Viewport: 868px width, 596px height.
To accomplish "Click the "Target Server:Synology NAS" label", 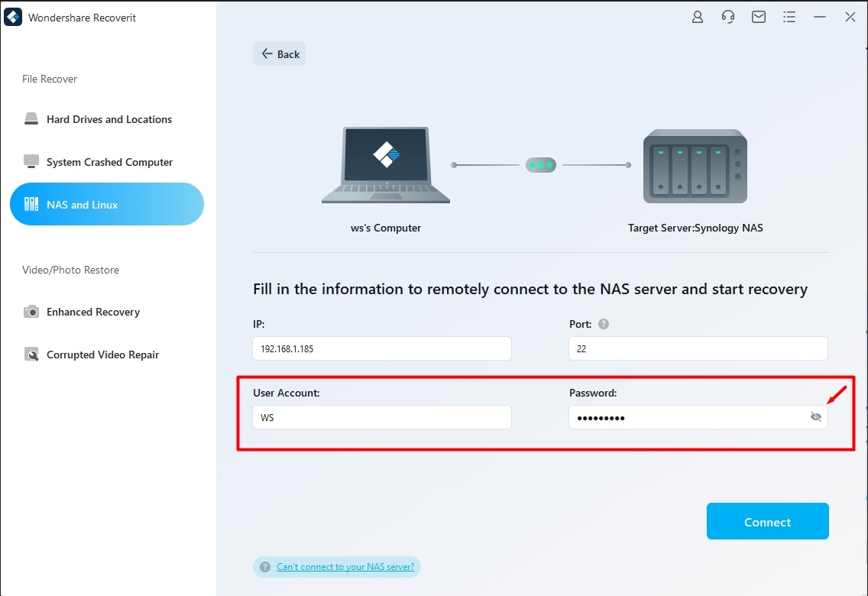I will tap(695, 228).
